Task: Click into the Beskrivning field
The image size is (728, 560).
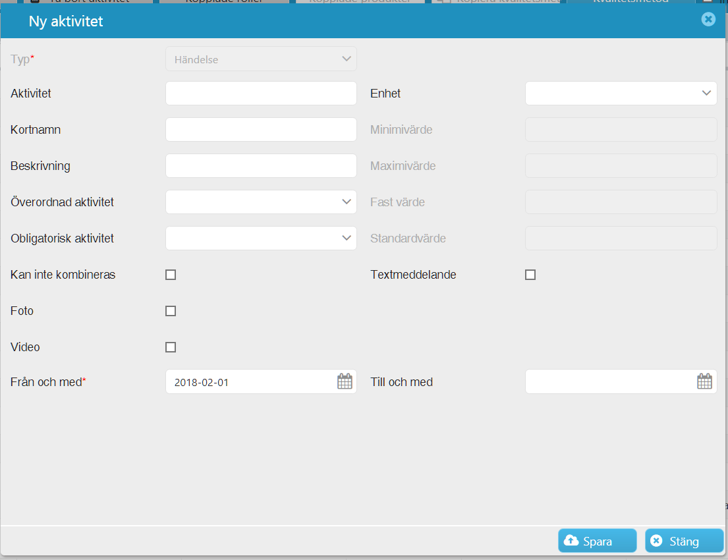Action: pyautogui.click(x=261, y=166)
